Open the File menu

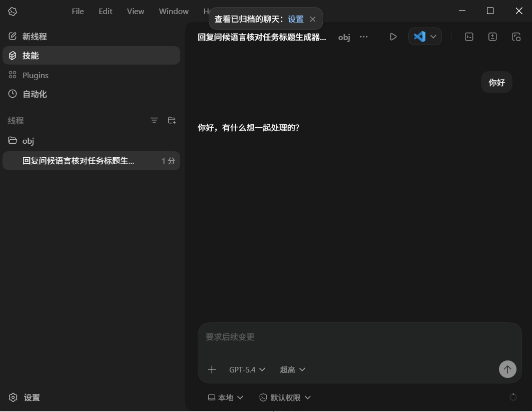pos(78,11)
